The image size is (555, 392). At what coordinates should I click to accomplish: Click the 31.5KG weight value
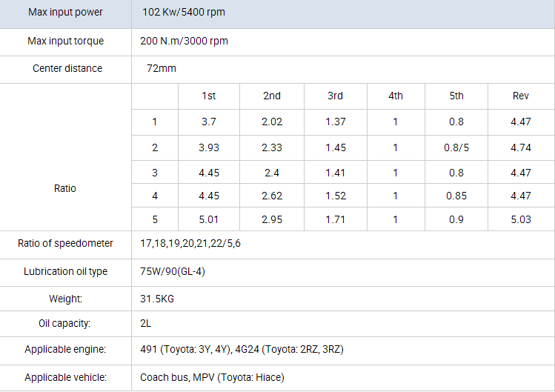(x=157, y=299)
